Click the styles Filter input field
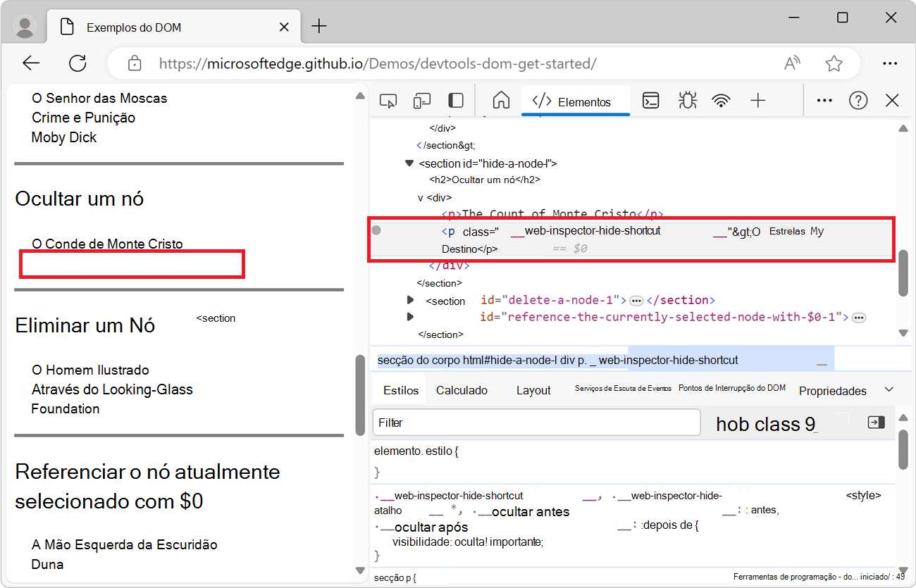This screenshot has height=588, width=916. [536, 423]
